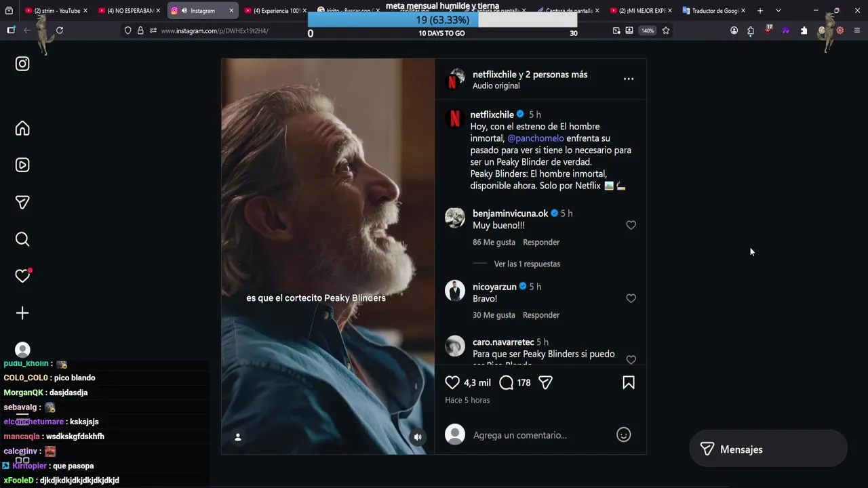
Task: Open benjaminvicuna.ok's profile name
Action: pyautogui.click(x=510, y=213)
